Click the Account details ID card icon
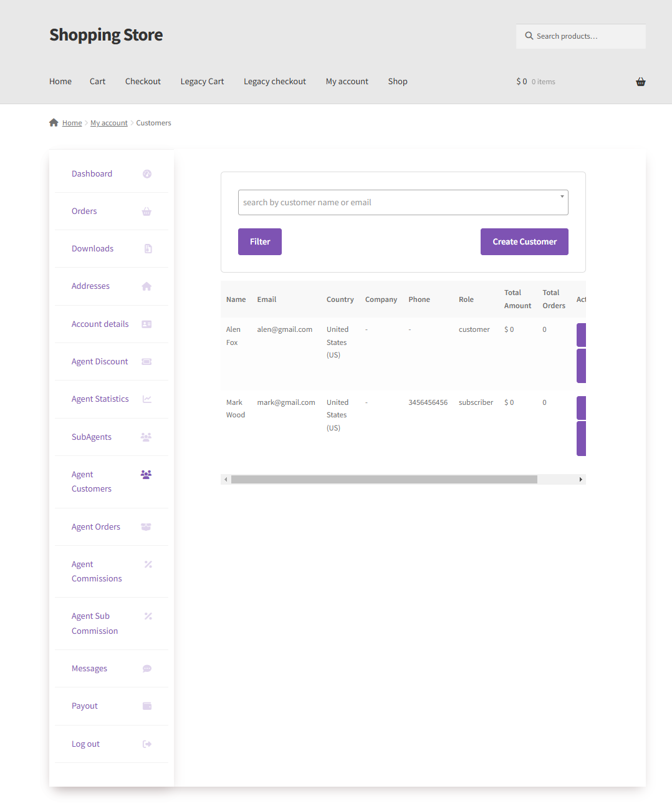Screen dimensions: 672x806 point(147,324)
